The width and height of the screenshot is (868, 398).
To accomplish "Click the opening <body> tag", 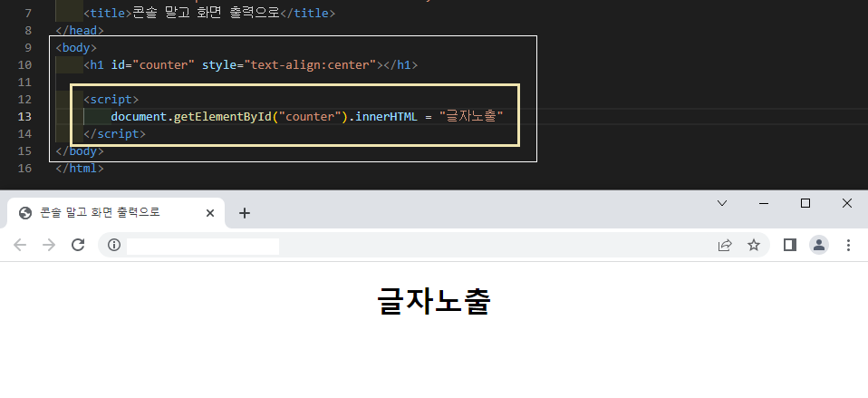I will [x=76, y=48].
